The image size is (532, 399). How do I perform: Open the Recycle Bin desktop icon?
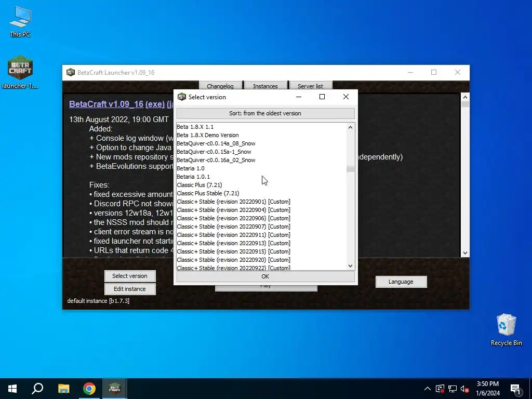pos(506,330)
